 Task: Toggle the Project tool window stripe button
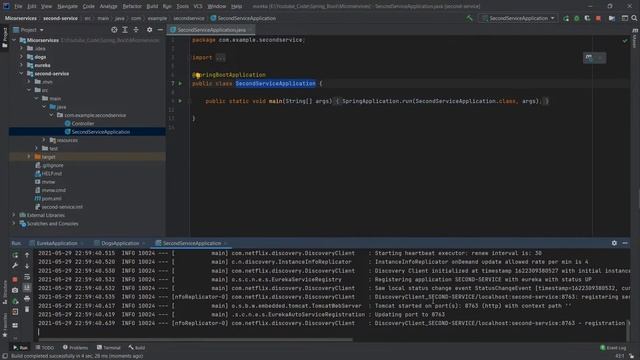pos(4,38)
